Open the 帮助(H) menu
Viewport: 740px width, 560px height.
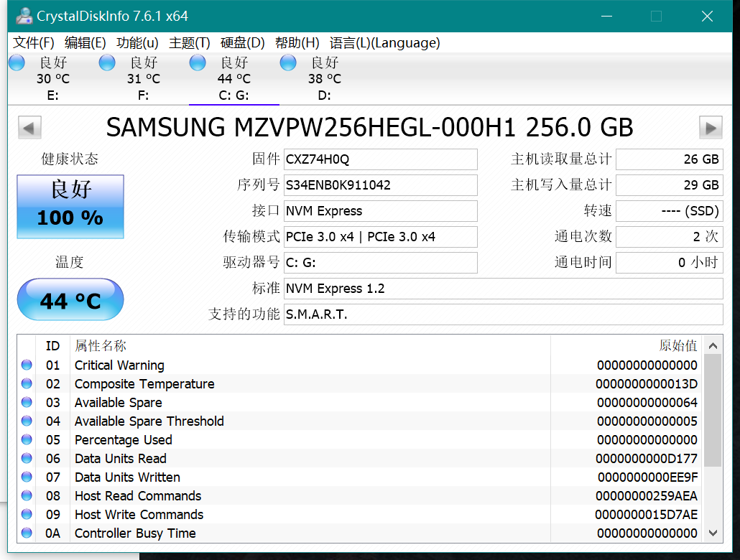[297, 43]
